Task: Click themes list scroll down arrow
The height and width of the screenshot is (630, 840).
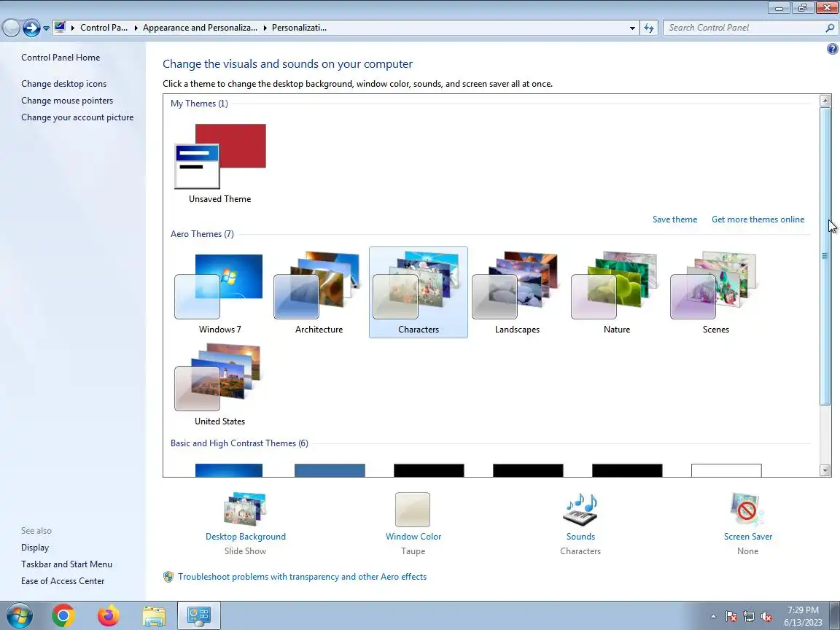Action: coord(825,470)
